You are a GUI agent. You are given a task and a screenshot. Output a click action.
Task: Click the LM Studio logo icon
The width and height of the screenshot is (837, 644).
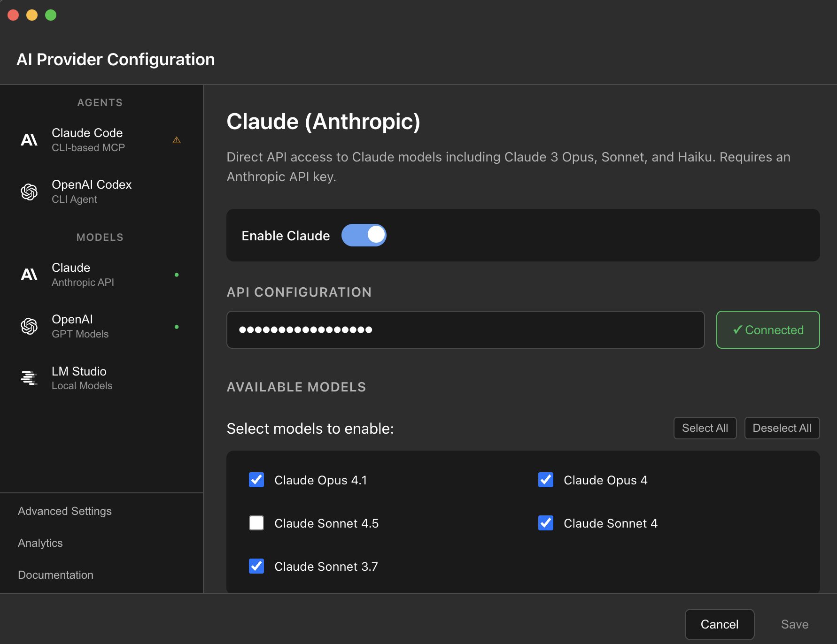pos(29,378)
